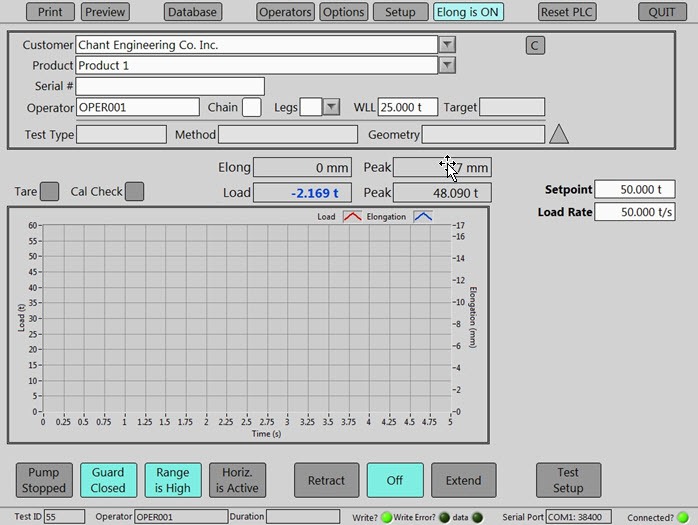Screen dimensions: 698x525
Task: Click the Product field
Action: pyautogui.click(x=256, y=65)
